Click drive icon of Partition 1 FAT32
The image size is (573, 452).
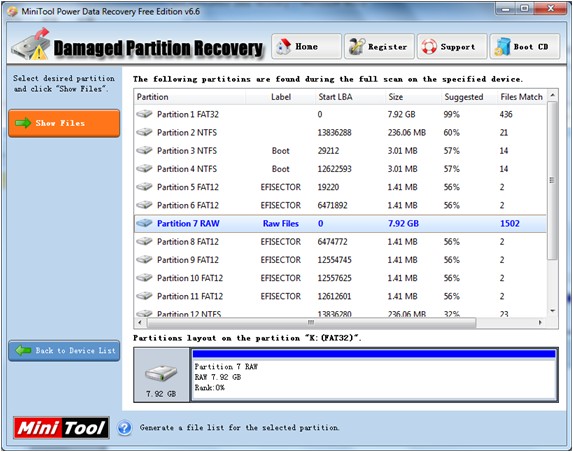[144, 114]
